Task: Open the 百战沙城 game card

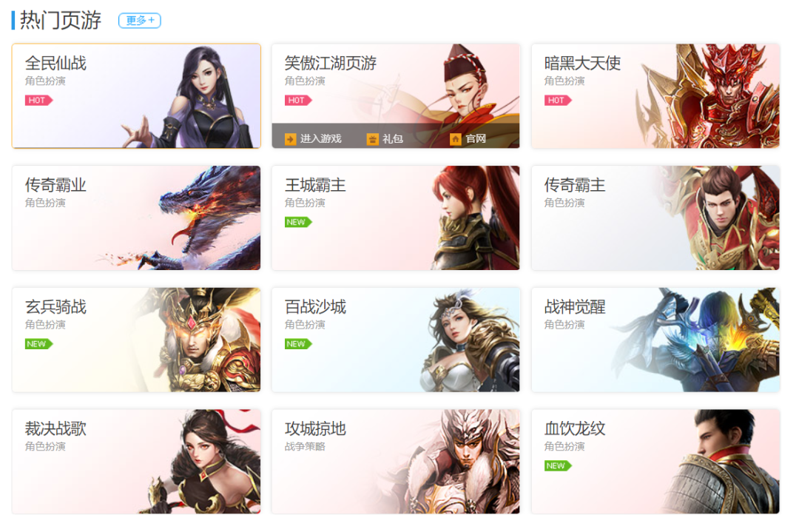Action: (x=395, y=340)
